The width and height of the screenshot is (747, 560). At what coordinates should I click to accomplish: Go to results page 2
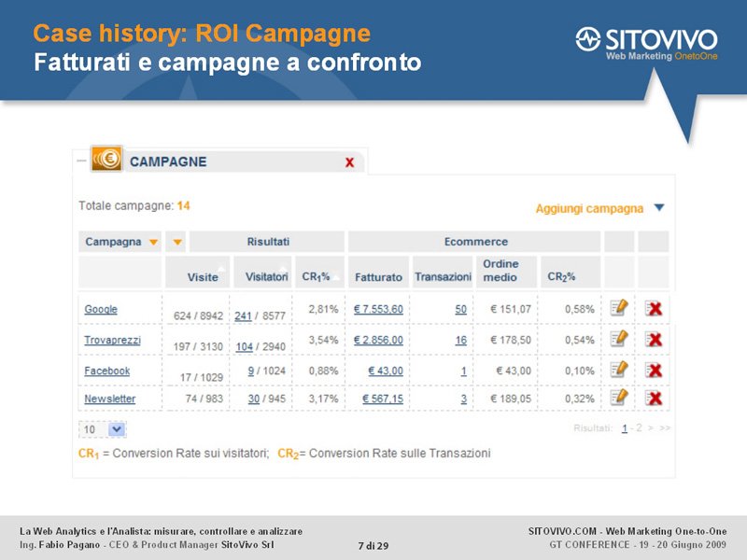tap(639, 427)
